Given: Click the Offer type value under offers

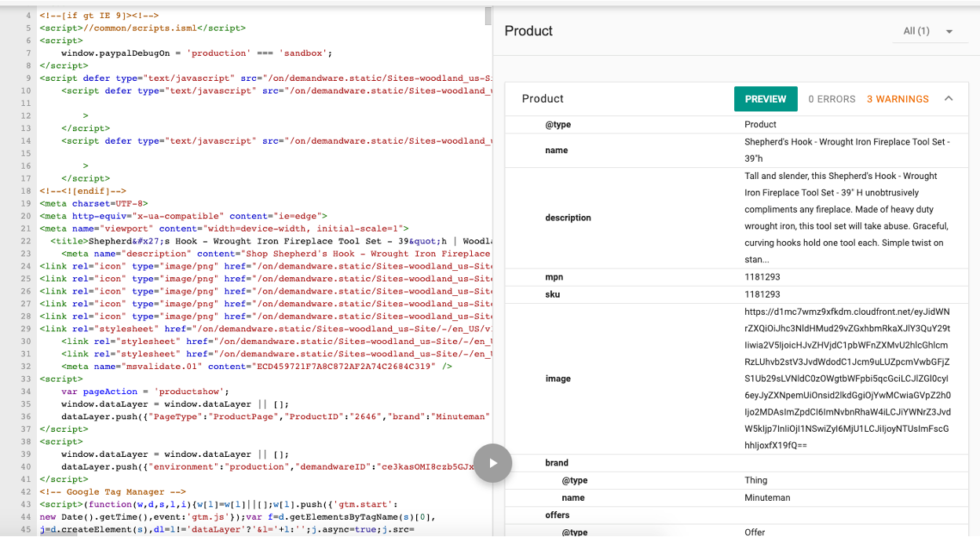Looking at the screenshot, I should (755, 532).
